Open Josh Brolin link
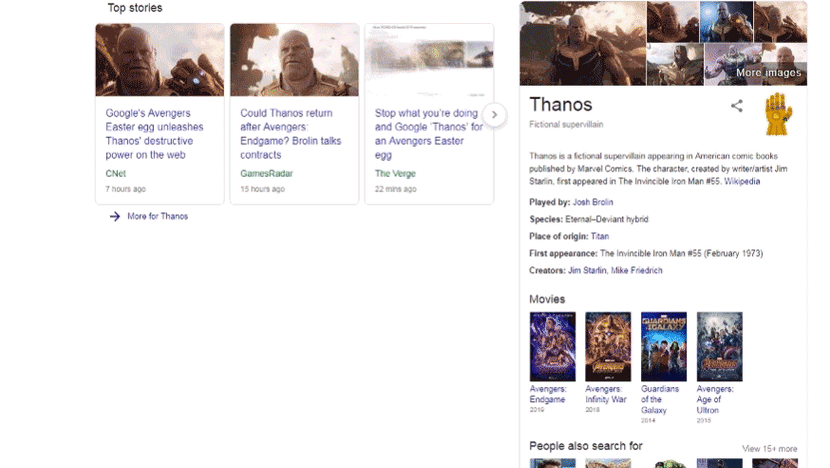The width and height of the screenshot is (830, 468). 593,202
